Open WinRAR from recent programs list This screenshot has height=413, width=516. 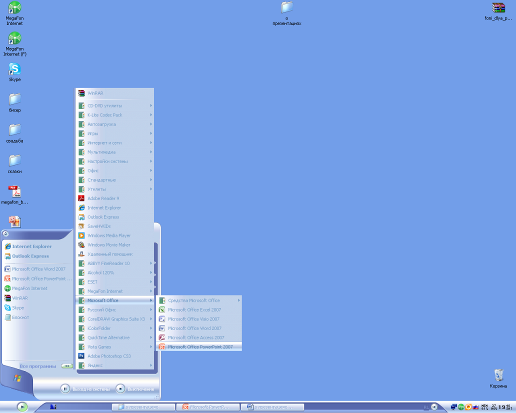(x=37, y=298)
